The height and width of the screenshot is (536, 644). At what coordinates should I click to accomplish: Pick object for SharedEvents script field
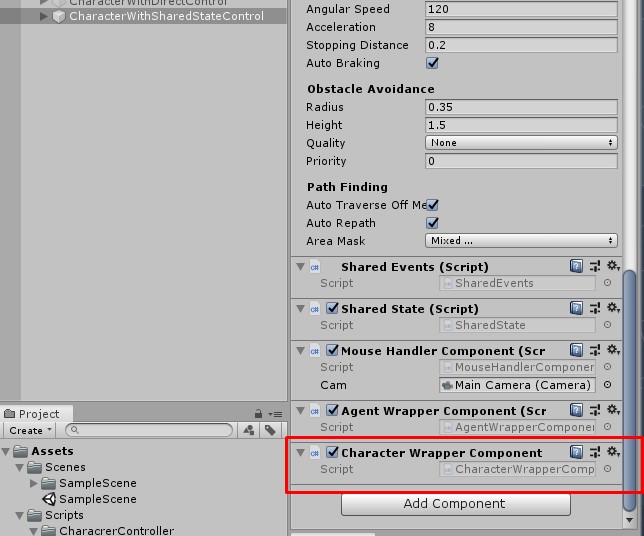[607, 283]
